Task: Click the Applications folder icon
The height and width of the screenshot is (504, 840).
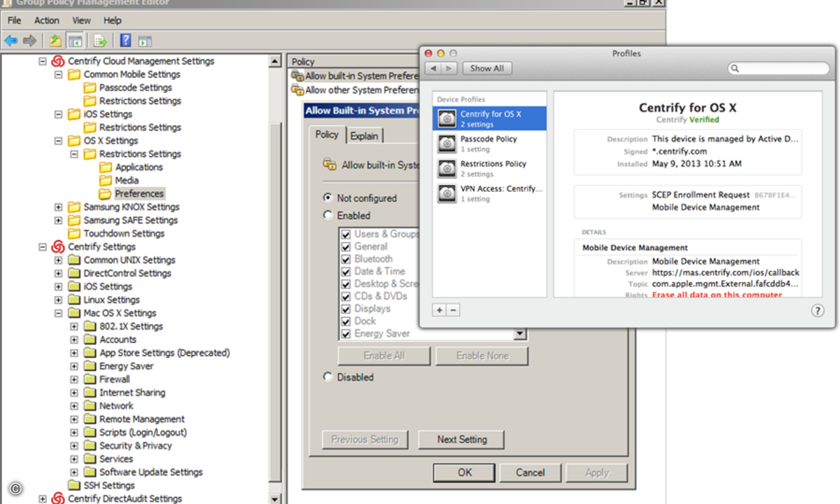Action: [x=106, y=167]
